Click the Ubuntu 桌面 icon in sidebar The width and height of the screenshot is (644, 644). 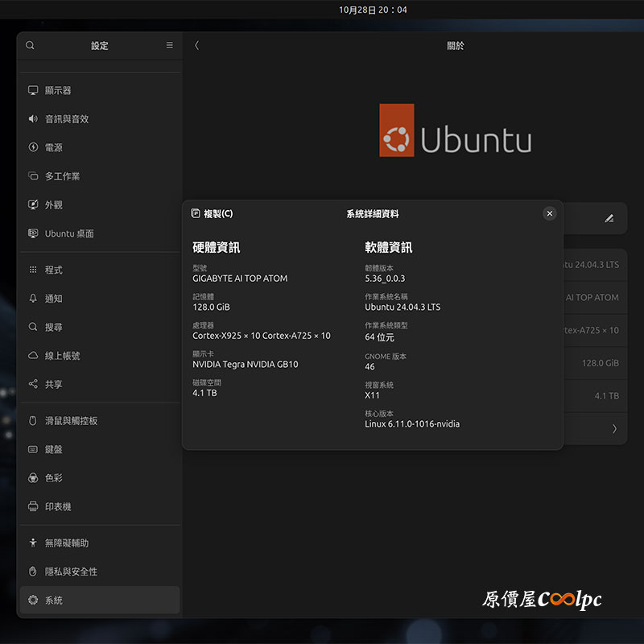[x=33, y=233]
